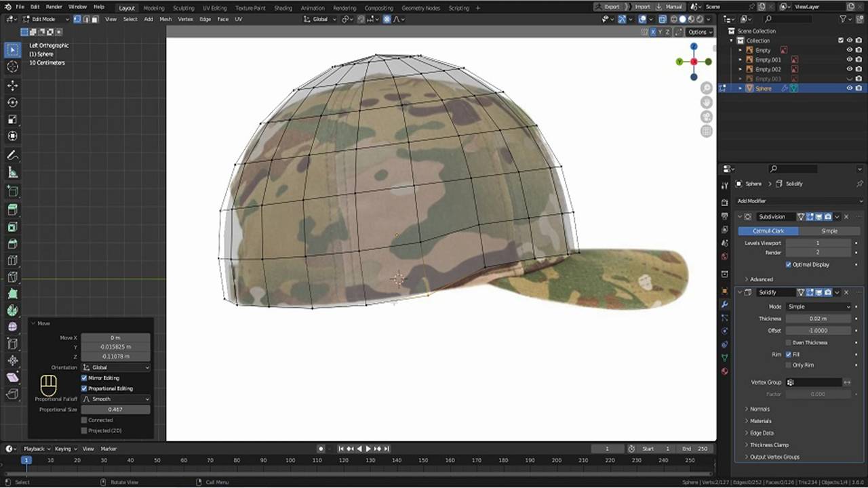868x488 pixels.
Task: Select the Annotate tool
Action: (12, 155)
